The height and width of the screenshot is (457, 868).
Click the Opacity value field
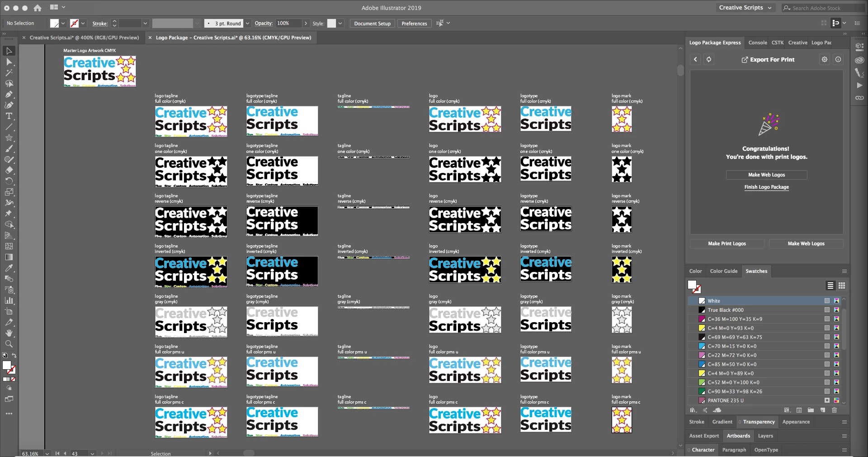[288, 24]
